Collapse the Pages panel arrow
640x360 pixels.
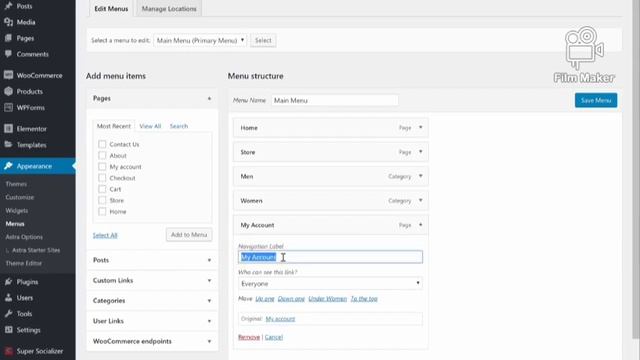[x=209, y=98]
